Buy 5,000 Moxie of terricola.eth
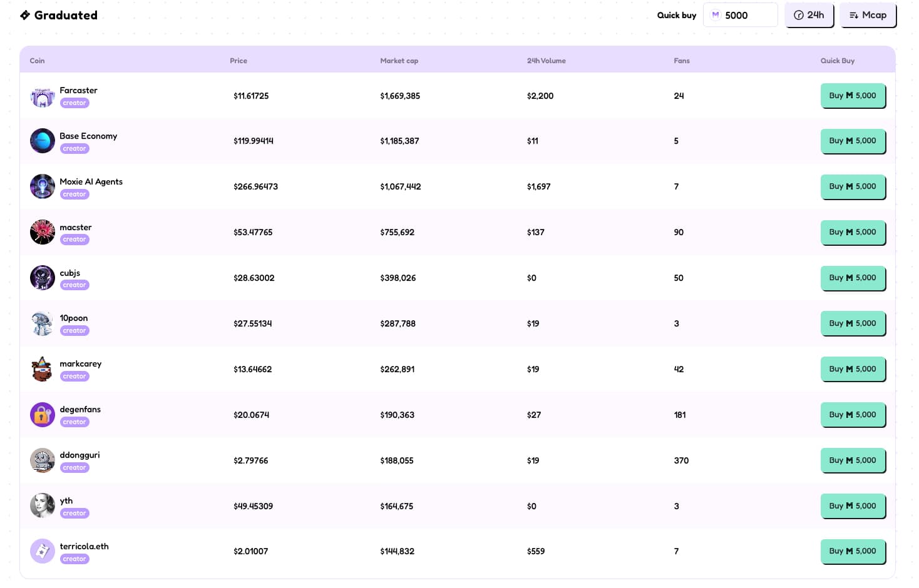 click(x=853, y=551)
